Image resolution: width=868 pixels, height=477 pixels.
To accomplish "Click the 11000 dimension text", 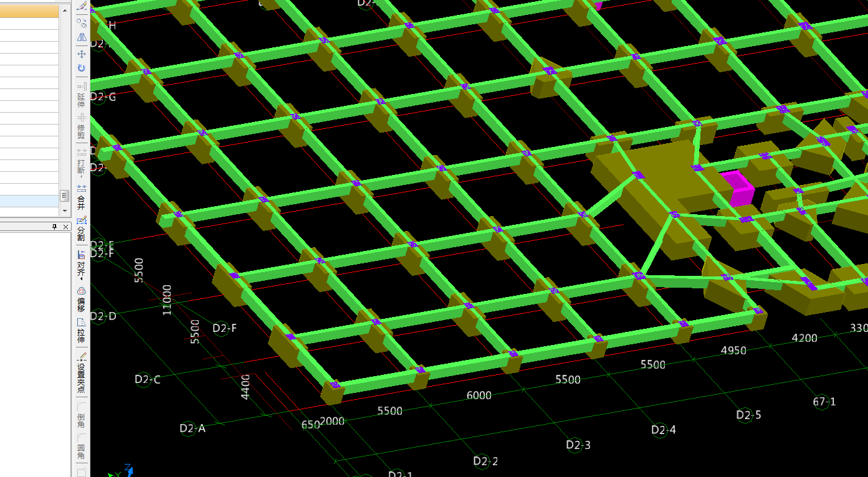I will pos(167,300).
